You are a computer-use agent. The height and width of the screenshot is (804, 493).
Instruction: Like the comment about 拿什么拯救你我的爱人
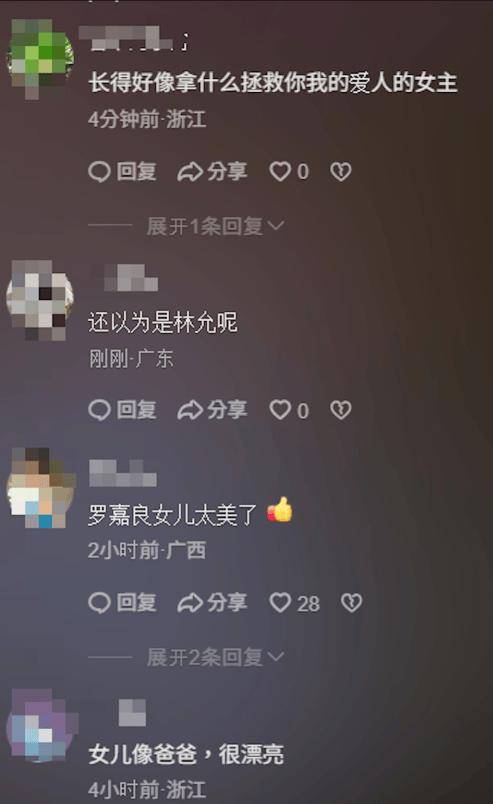pyautogui.click(x=289, y=172)
